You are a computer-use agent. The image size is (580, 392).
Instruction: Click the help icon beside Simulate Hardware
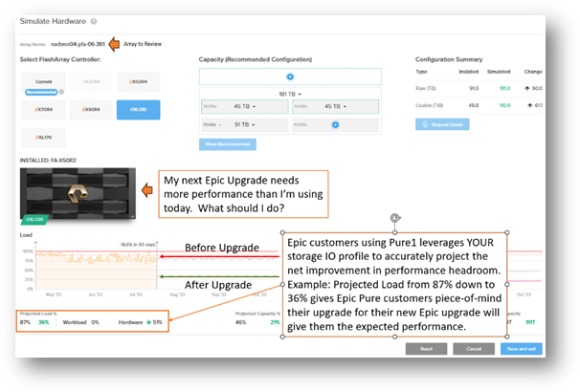pos(94,21)
